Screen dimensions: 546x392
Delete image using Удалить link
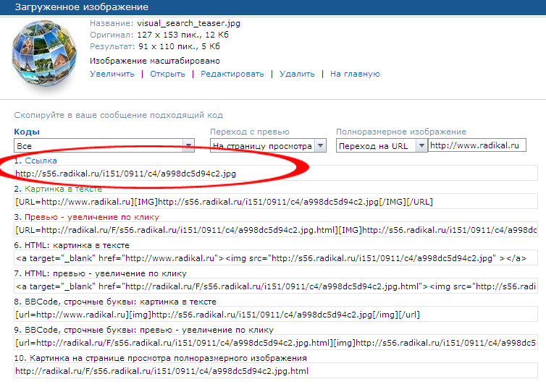point(297,74)
